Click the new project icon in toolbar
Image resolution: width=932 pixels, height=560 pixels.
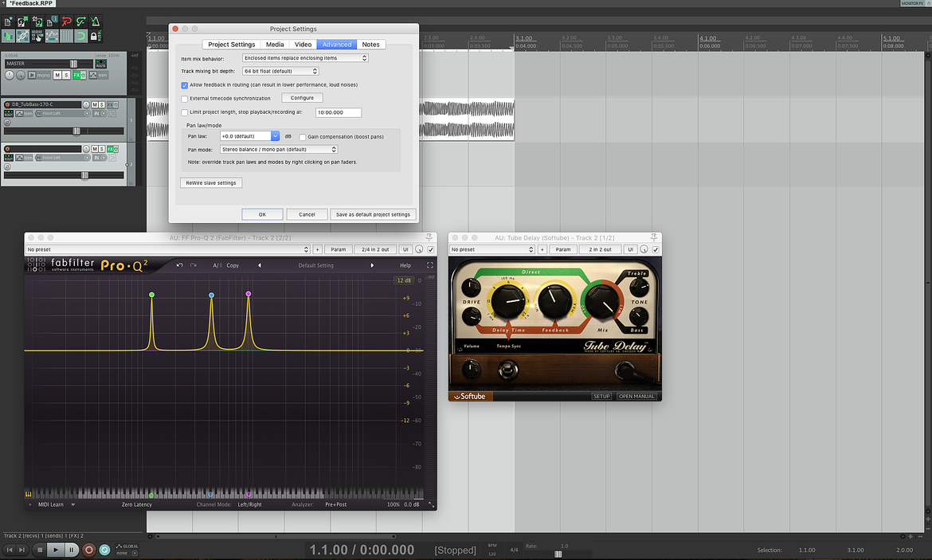pyautogui.click(x=8, y=22)
